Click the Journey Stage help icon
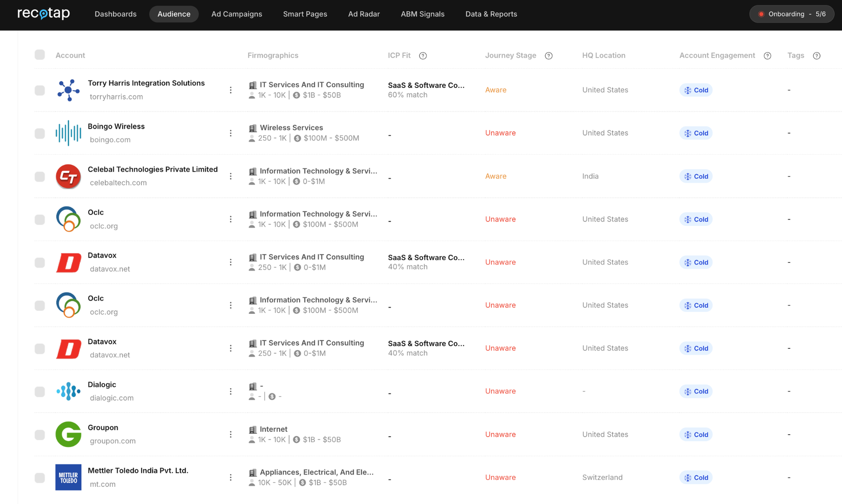The height and width of the screenshot is (504, 842). point(549,56)
